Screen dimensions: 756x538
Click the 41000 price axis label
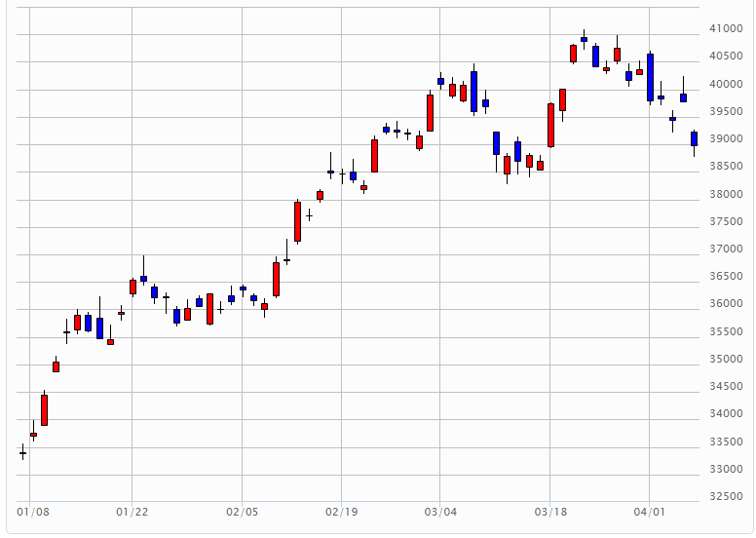[x=726, y=29]
